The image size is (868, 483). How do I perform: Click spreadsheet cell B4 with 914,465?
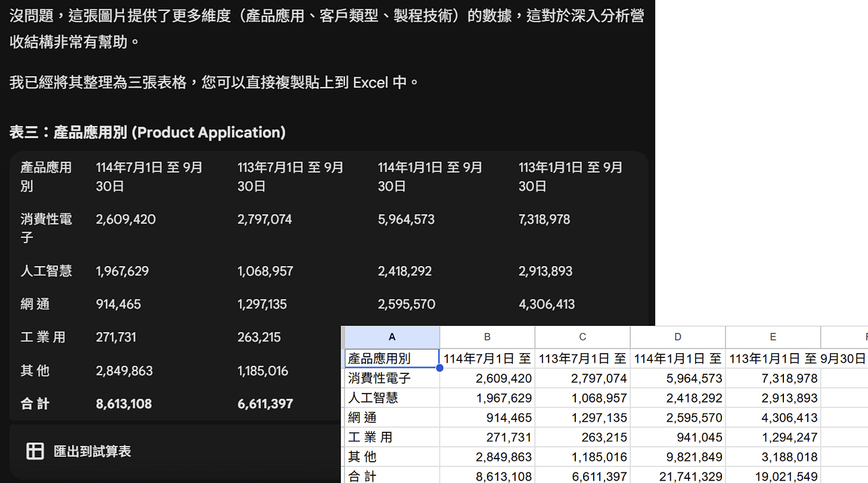[487, 417]
